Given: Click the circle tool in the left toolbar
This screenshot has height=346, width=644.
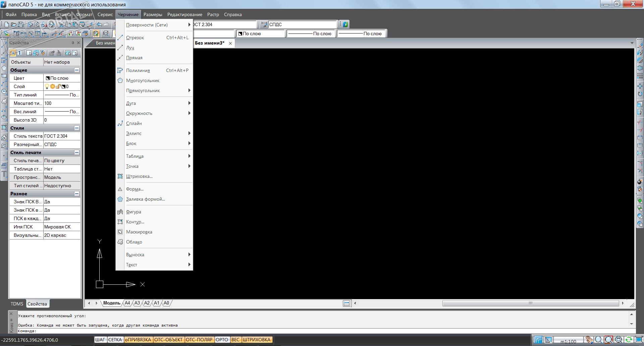Looking at the screenshot, I should tap(4, 91).
